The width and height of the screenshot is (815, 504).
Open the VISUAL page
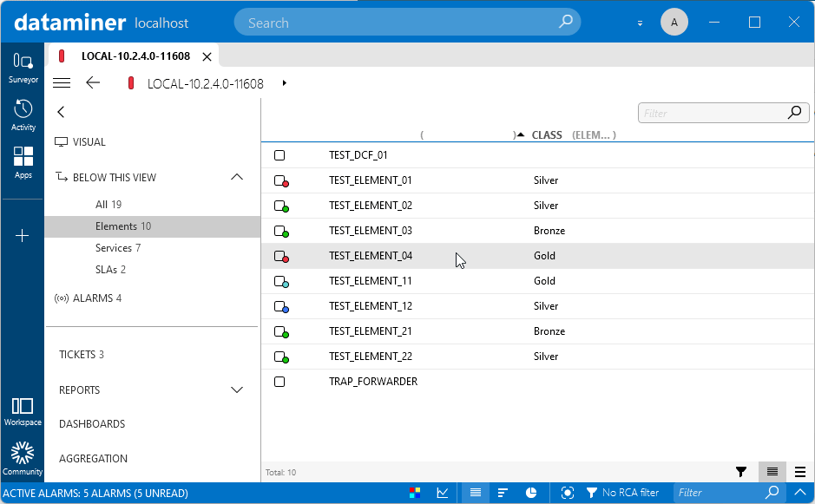pos(80,142)
